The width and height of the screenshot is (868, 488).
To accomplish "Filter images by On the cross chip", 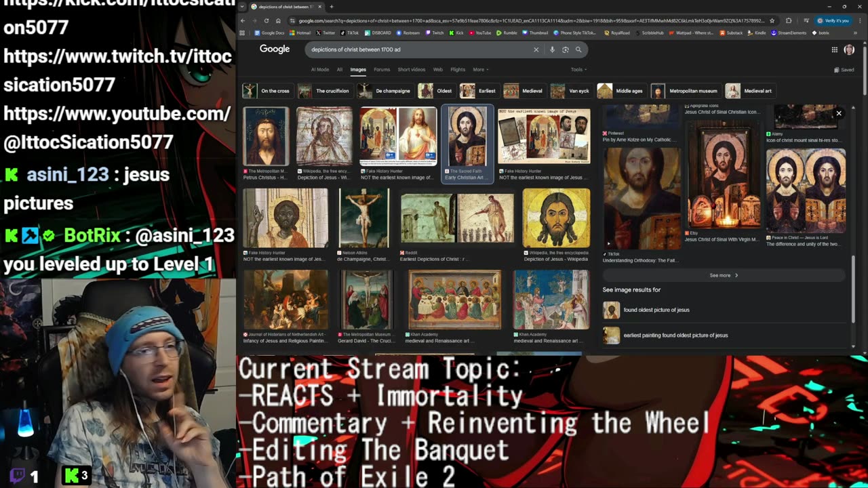I will (x=268, y=91).
